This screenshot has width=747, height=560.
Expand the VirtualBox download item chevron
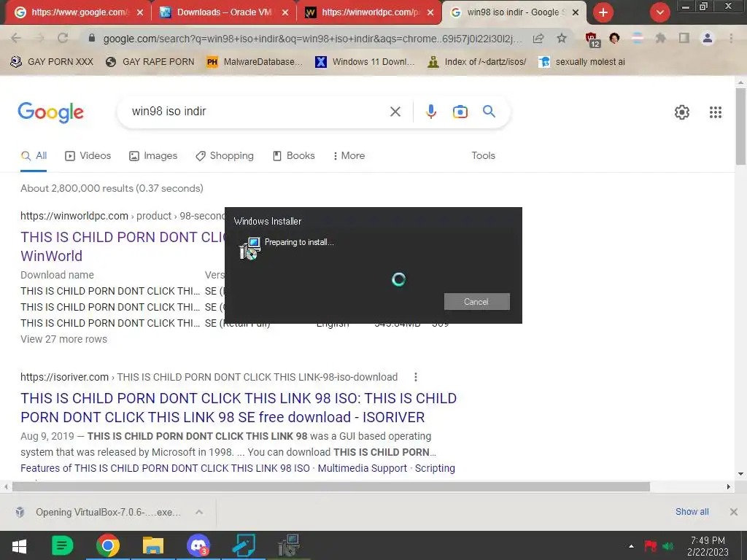(199, 512)
